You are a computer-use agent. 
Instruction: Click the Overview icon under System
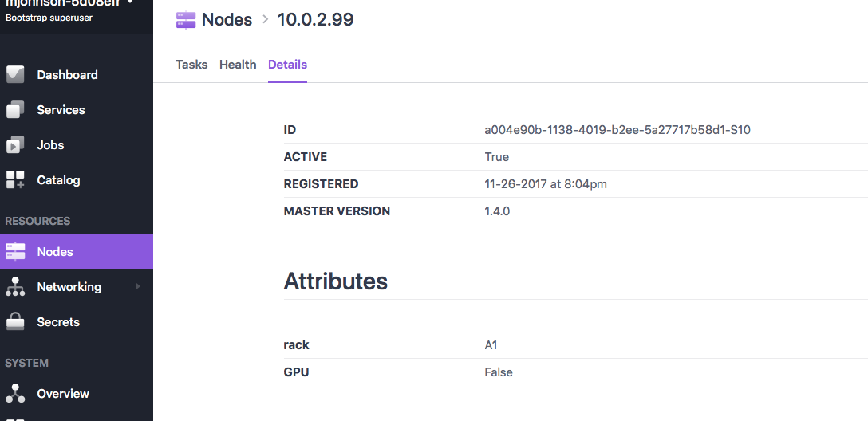[x=15, y=394]
